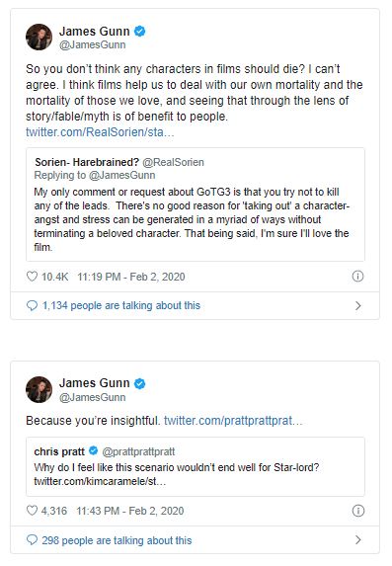
Task: Open info icon on second tweet
Action: (x=357, y=511)
